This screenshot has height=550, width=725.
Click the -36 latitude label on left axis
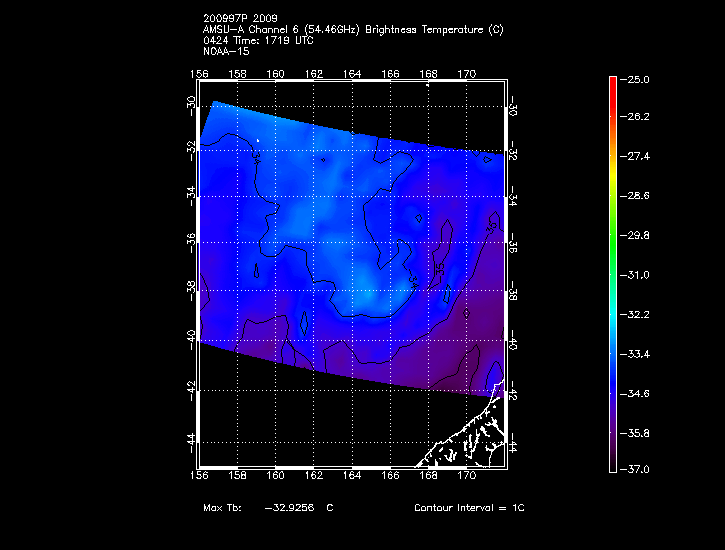pyautogui.click(x=190, y=243)
